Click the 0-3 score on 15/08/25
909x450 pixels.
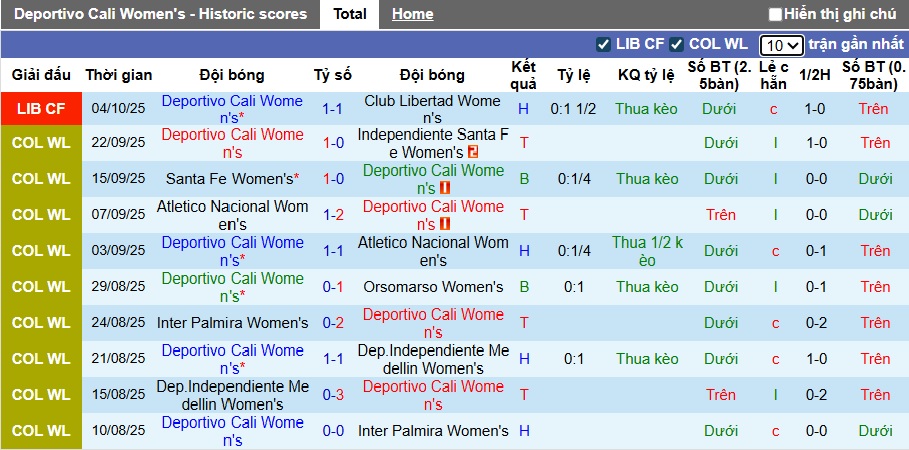tap(333, 395)
